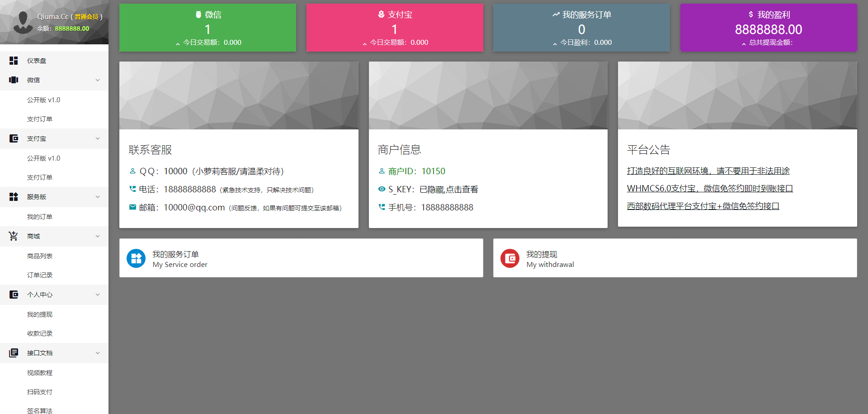Screen dimensions: 868x414
Task: Click the 服务版 widgets icon in sidebar
Action: point(14,197)
